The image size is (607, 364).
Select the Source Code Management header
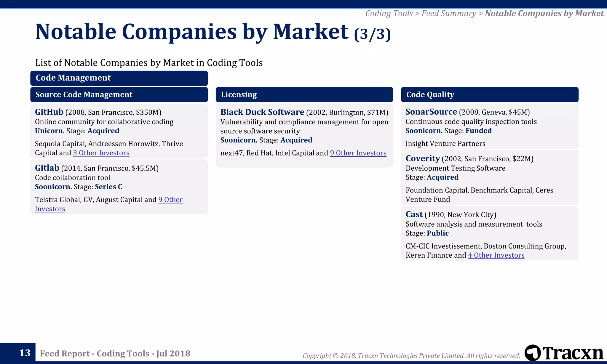tap(119, 94)
